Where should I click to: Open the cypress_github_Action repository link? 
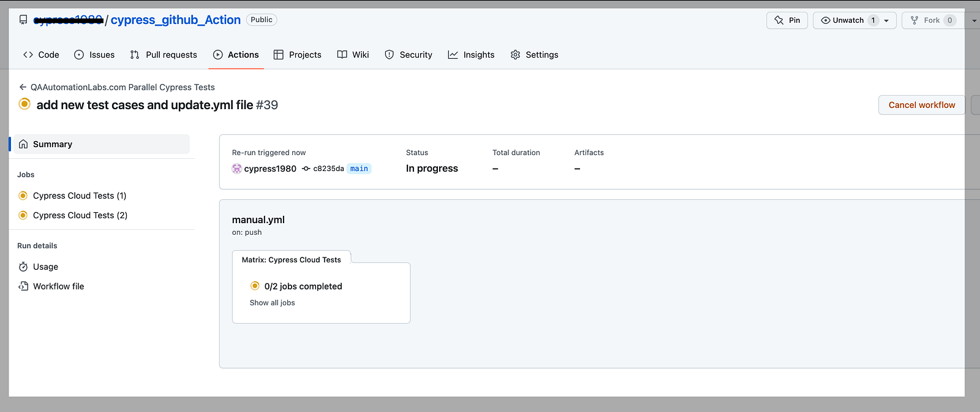point(176,20)
